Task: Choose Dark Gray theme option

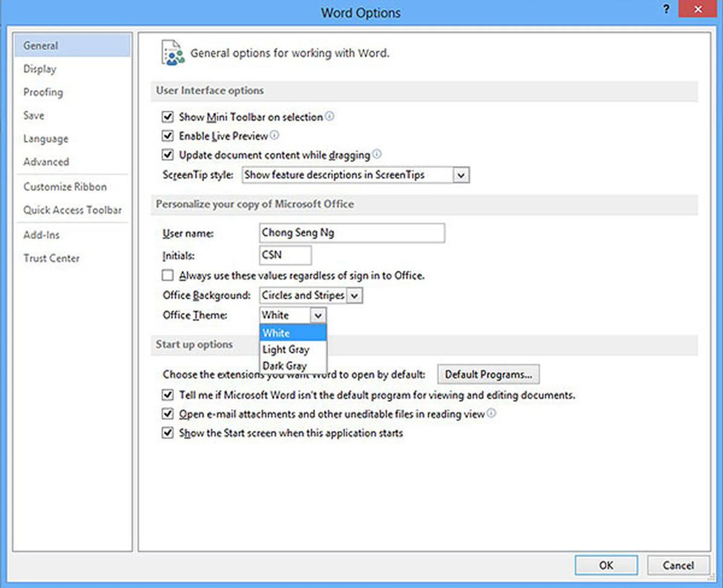Action: click(285, 366)
